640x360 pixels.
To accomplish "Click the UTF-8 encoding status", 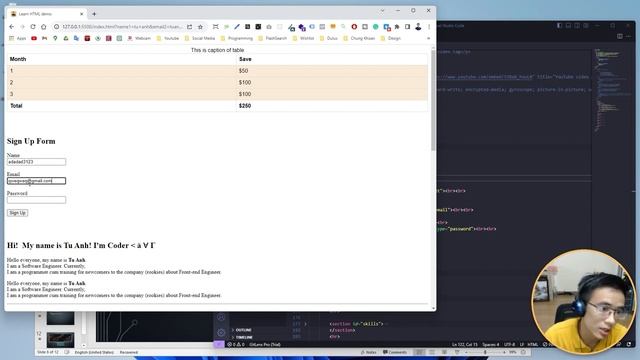I will [509, 344].
